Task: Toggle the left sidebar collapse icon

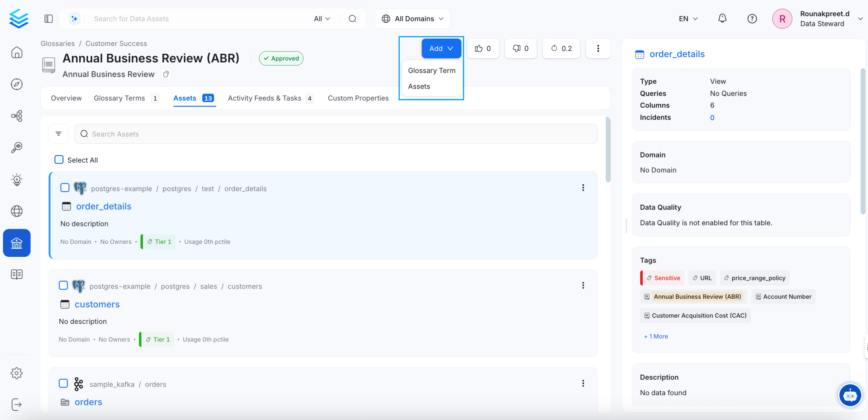Action: pos(49,19)
